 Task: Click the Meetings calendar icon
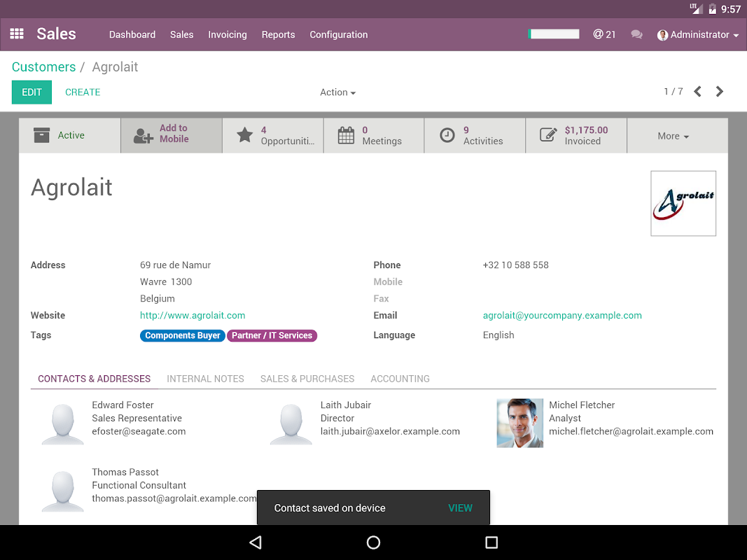(x=346, y=135)
